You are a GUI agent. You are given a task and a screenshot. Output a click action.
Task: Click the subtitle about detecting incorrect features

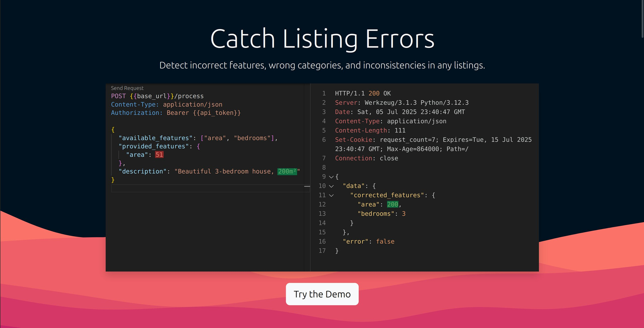(322, 65)
